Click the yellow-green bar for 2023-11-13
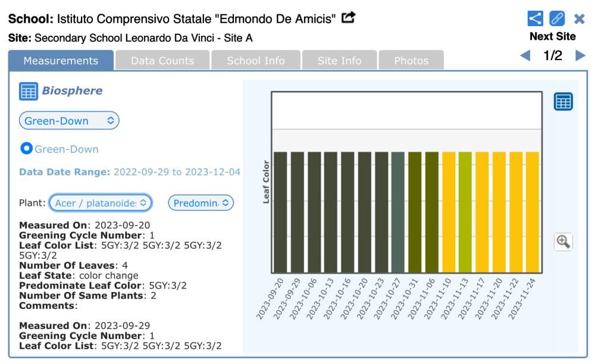 click(x=465, y=211)
